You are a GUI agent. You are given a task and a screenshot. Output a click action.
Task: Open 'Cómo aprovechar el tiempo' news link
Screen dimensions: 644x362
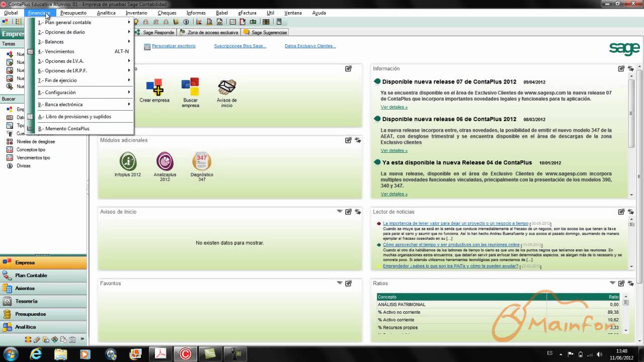pos(451,245)
